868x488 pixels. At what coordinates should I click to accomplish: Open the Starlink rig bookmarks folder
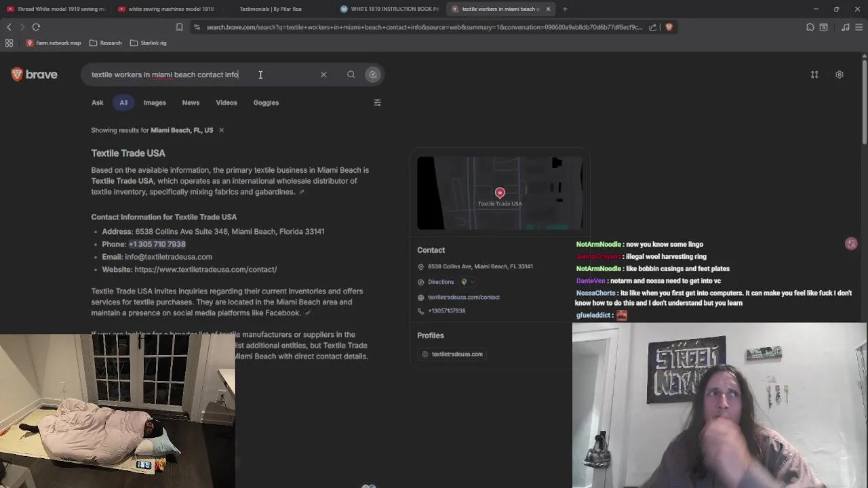(148, 43)
